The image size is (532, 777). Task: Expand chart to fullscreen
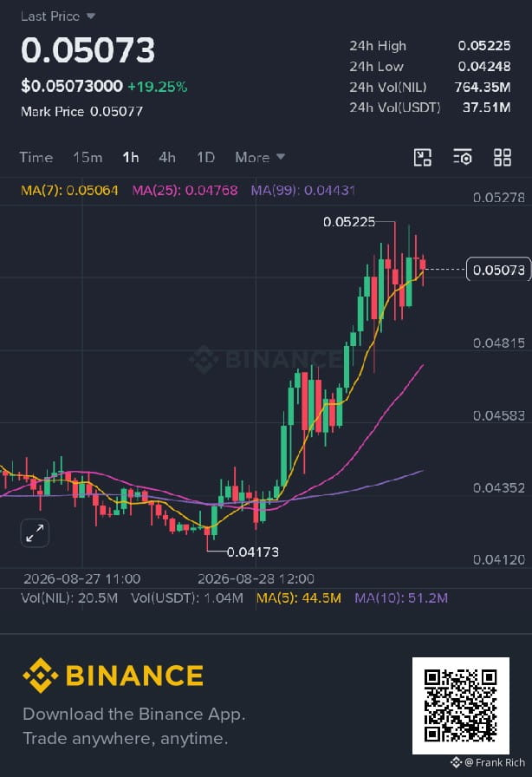click(x=35, y=533)
